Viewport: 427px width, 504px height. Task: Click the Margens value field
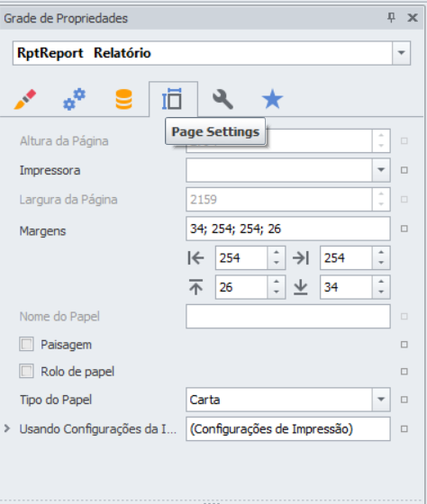pyautogui.click(x=288, y=229)
